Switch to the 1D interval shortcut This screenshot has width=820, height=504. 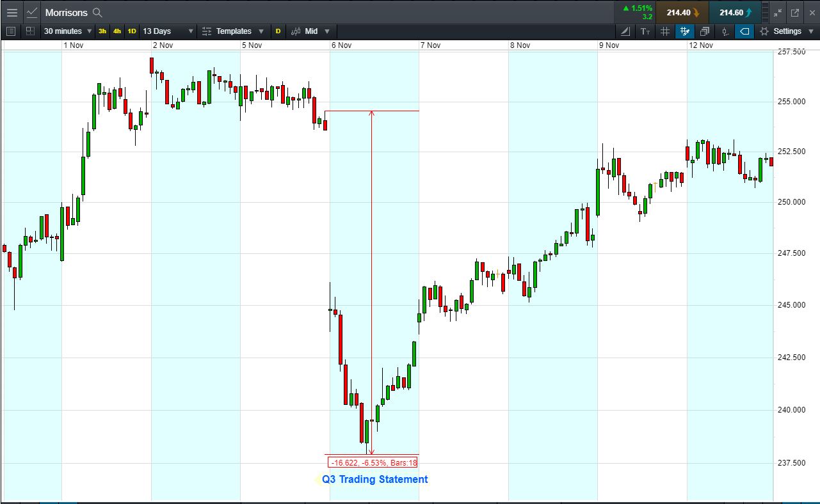coord(132,31)
